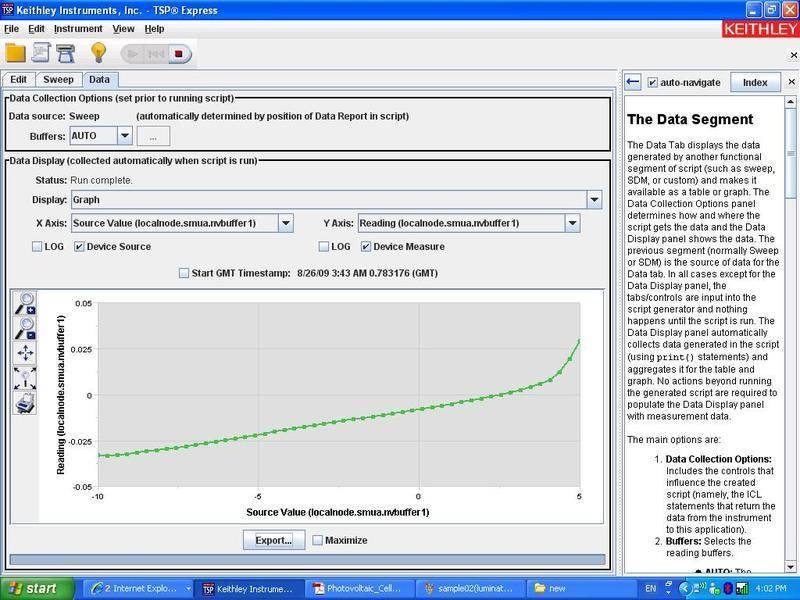Select the graph zoom out magnifier tool
800x600 pixels.
coord(26,328)
